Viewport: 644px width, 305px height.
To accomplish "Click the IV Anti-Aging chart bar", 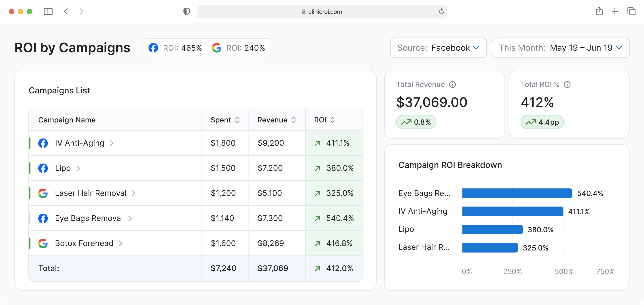I will (513, 211).
